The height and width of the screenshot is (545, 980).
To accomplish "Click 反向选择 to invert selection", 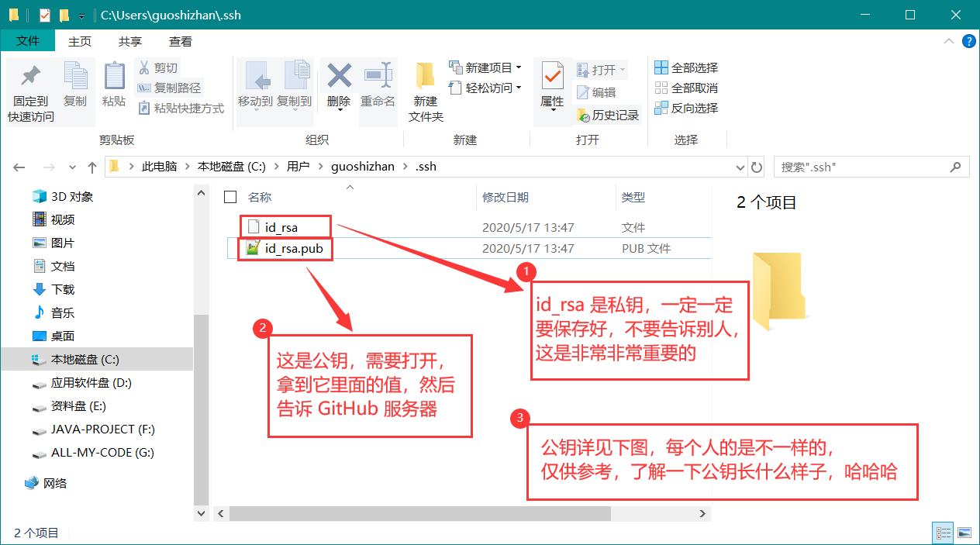I will point(686,109).
